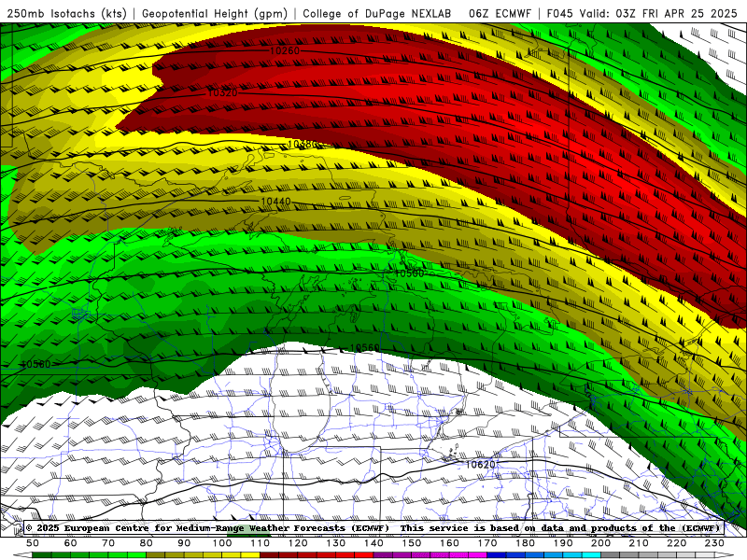
Task: Click the 10380 contour label
Action: [x=303, y=144]
